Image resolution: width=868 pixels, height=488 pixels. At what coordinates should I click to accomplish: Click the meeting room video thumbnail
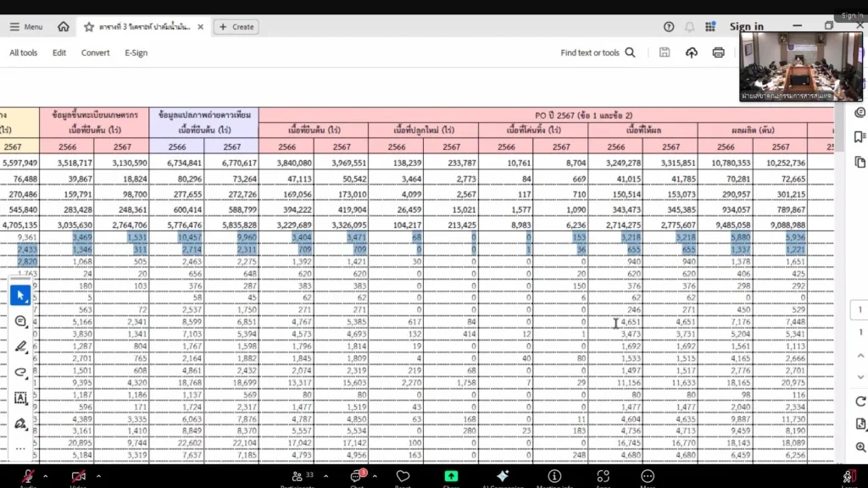pyautogui.click(x=800, y=66)
